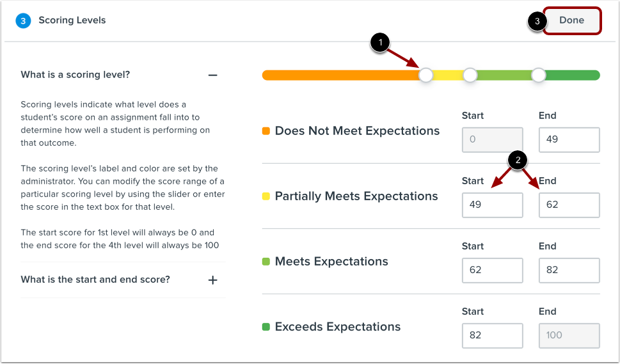Viewport: 620px width, 364px height.
Task: Click the Done button
Action: [571, 20]
